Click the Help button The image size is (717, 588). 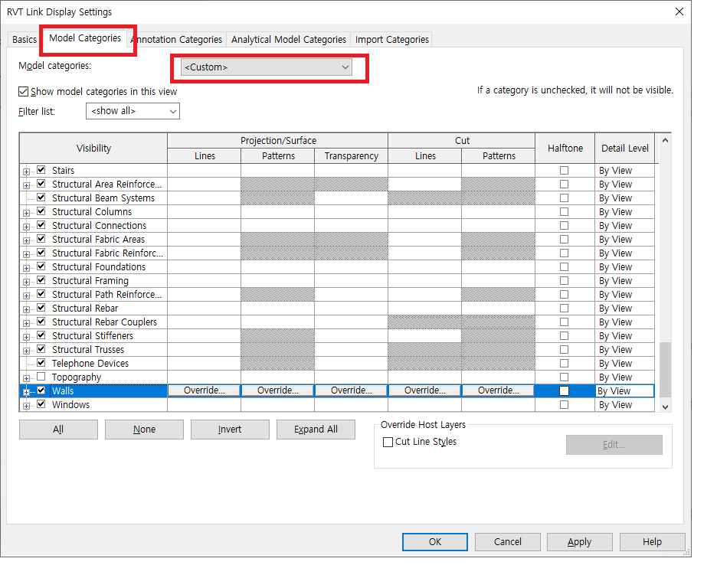click(652, 542)
